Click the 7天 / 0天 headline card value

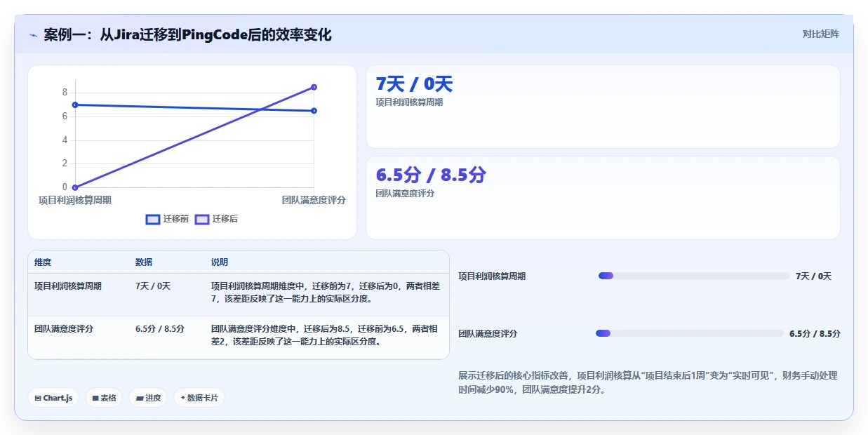click(415, 84)
